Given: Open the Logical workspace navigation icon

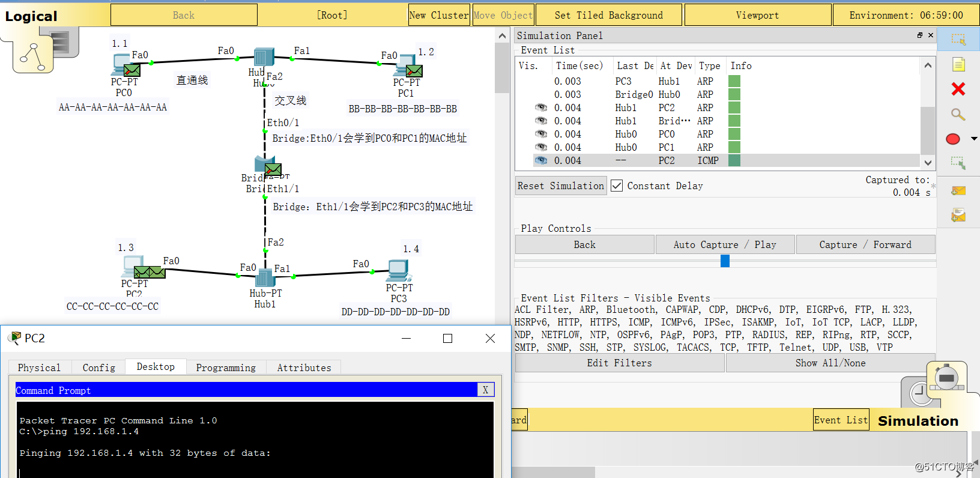Looking at the screenshot, I should [34, 57].
